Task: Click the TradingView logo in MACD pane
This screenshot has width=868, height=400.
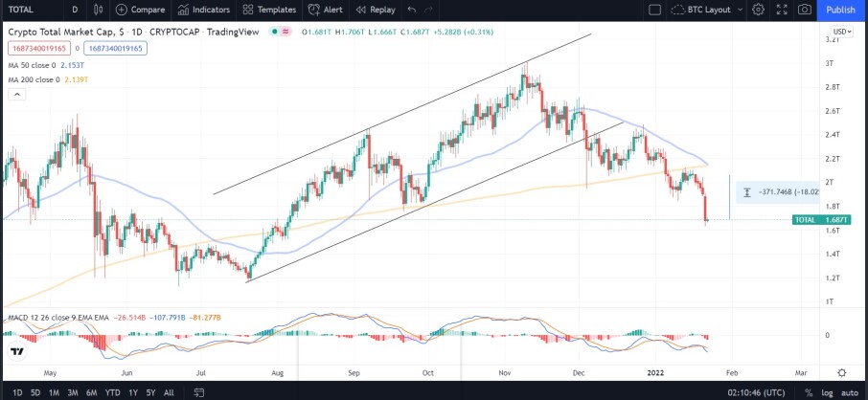Action: point(17,351)
